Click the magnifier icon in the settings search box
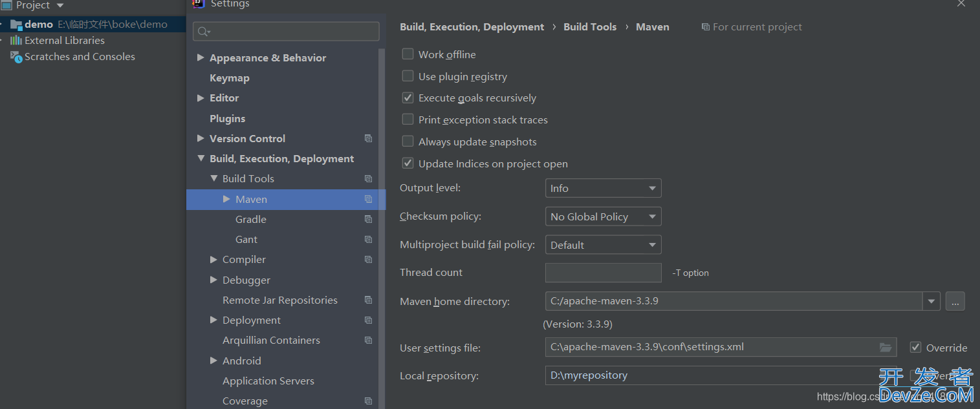This screenshot has width=980, height=409. click(204, 32)
